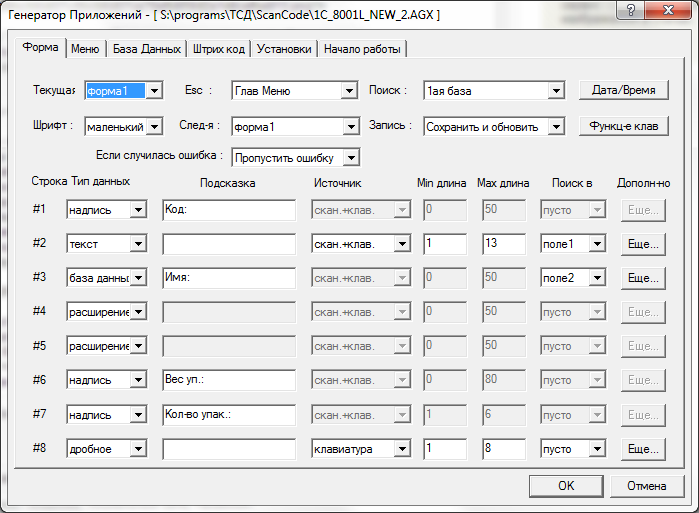Switch to the База Данных tab

[147, 49]
